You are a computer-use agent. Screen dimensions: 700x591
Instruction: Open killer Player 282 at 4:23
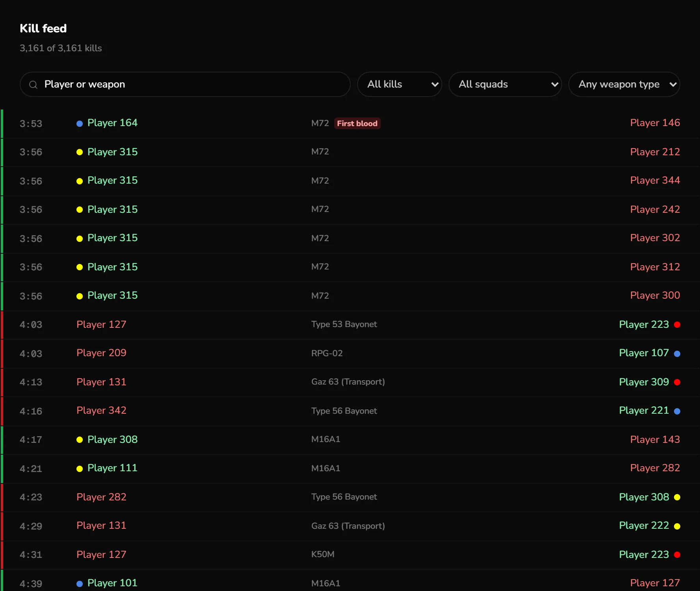tap(101, 497)
